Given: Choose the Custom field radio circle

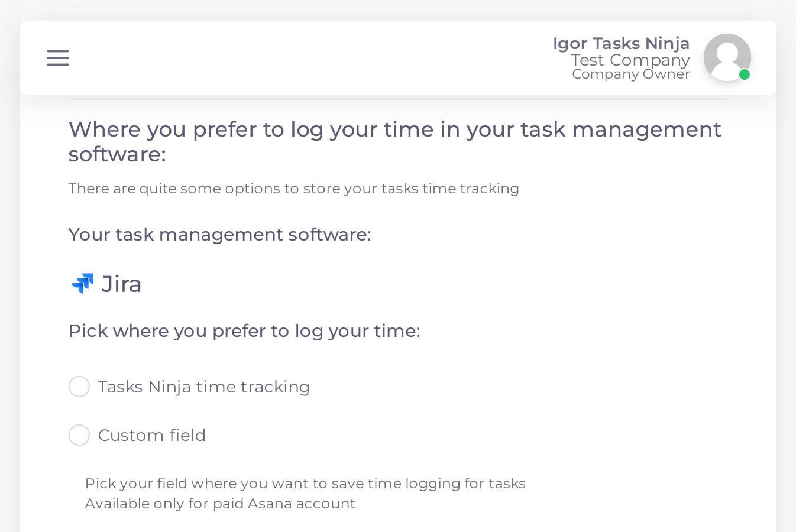Looking at the screenshot, I should (79, 435).
